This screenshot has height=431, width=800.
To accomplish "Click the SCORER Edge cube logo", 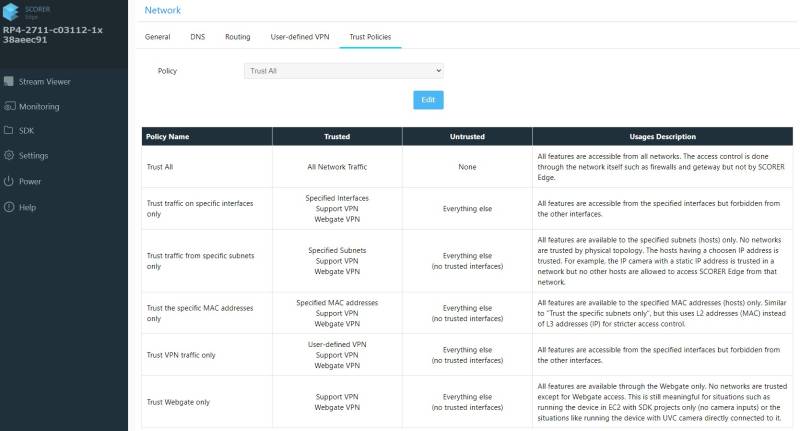I will (12, 10).
